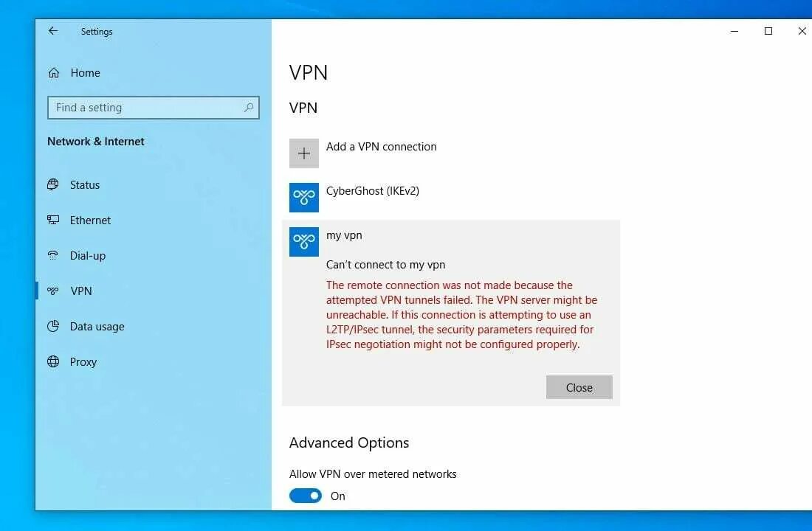The width and height of the screenshot is (812, 531).
Task: Minimize the Settings window
Action: [x=734, y=31]
